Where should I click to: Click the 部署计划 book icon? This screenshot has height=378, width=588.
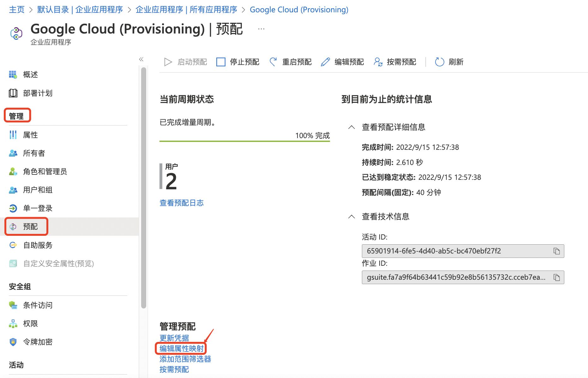tap(13, 93)
